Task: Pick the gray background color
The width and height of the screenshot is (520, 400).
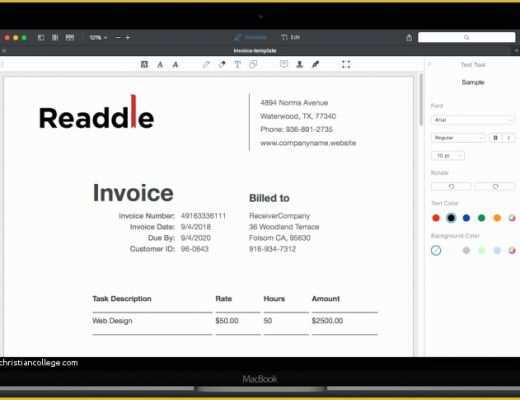Action: (466, 250)
